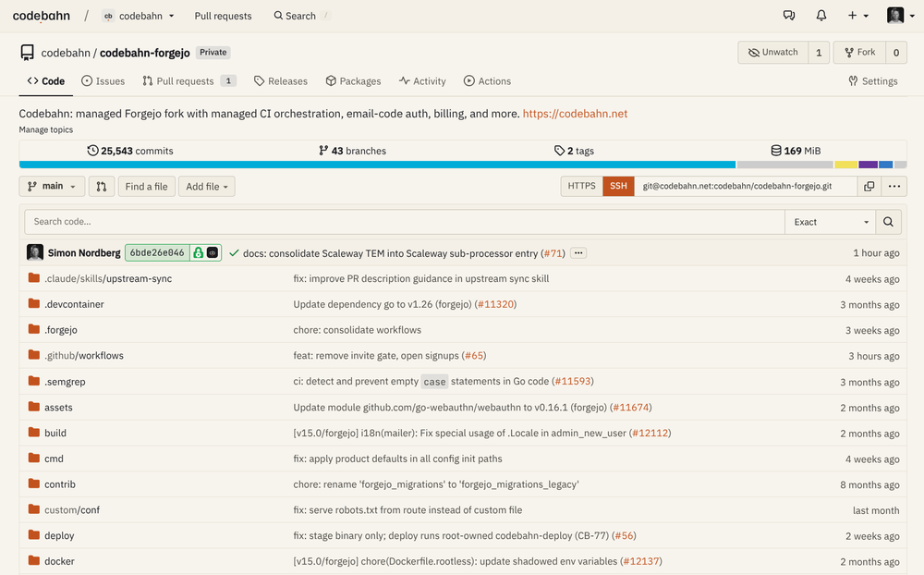Open the Add file dropdown

tap(206, 187)
